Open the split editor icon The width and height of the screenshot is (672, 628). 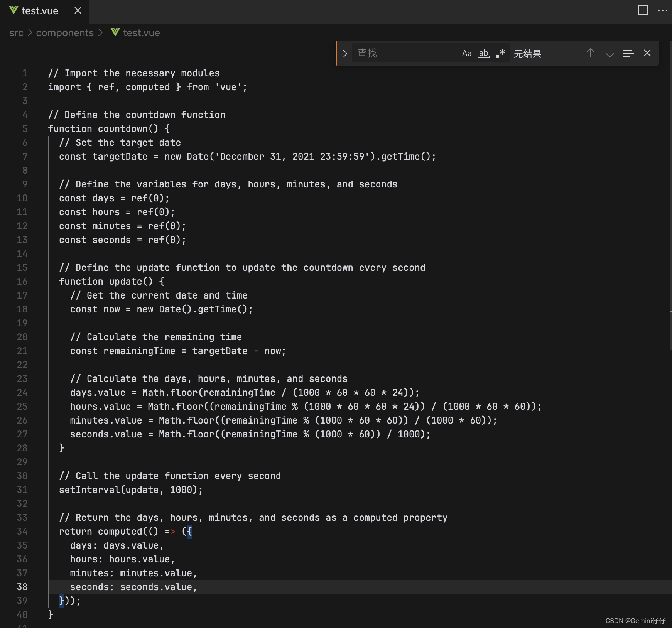coord(643,10)
